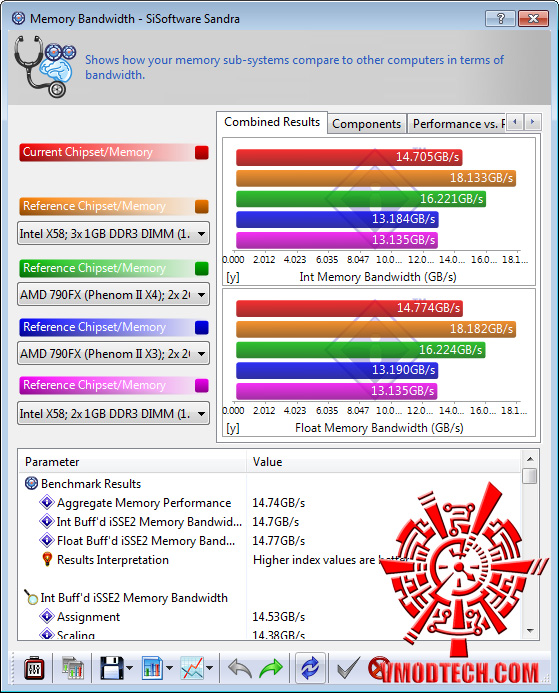Click the light bulb icon beside Results Interpretation
The width and height of the screenshot is (559, 693).
click(x=47, y=559)
